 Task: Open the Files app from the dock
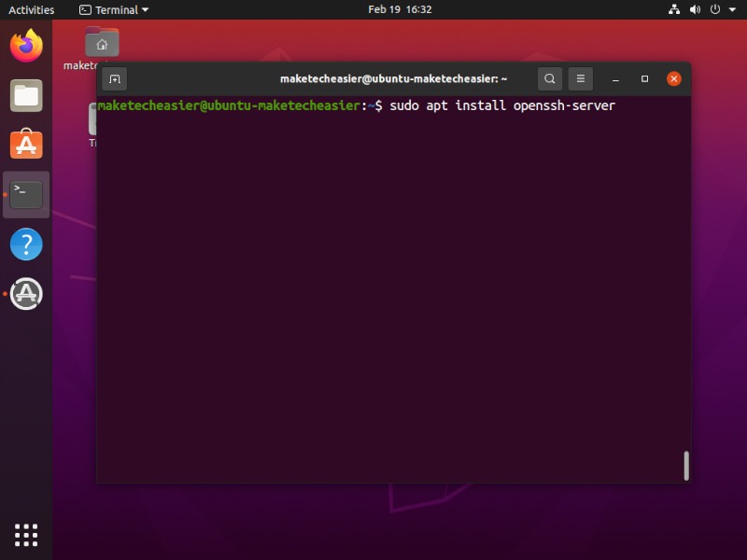pos(25,95)
